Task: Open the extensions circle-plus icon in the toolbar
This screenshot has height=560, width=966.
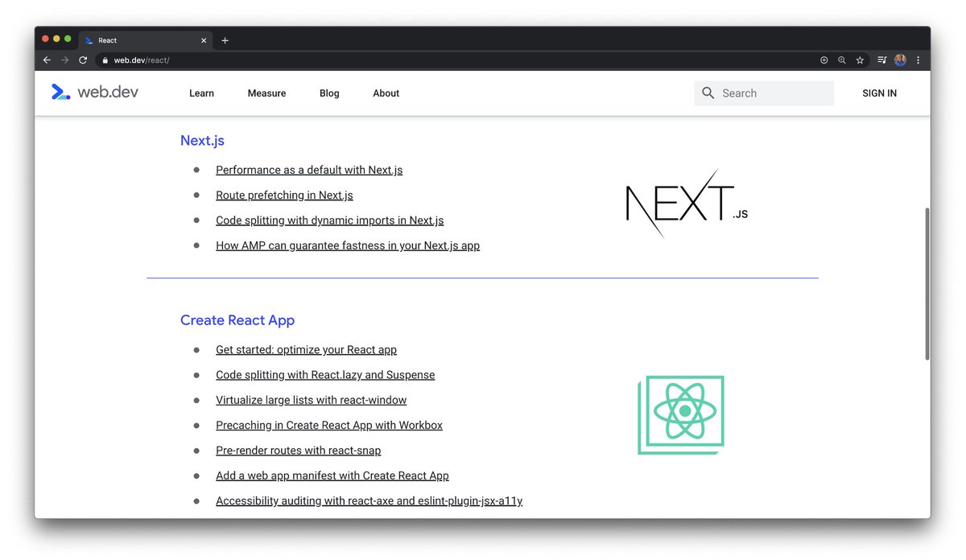Action: click(x=823, y=60)
